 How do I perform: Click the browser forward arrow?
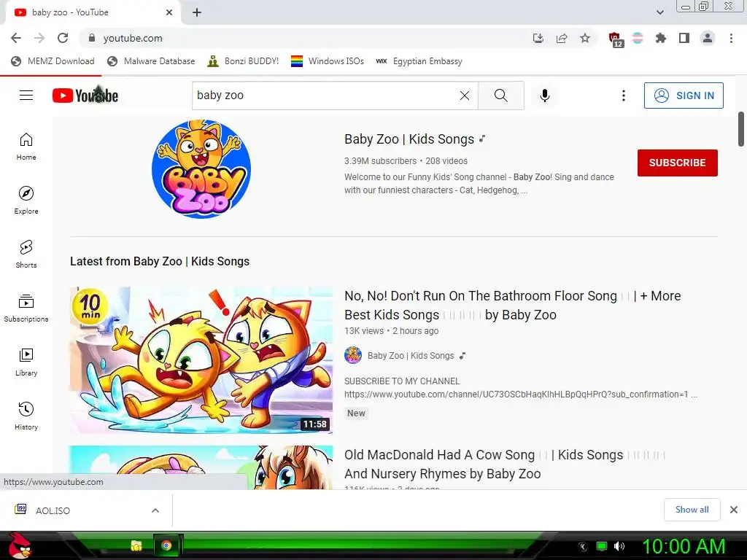pos(39,38)
